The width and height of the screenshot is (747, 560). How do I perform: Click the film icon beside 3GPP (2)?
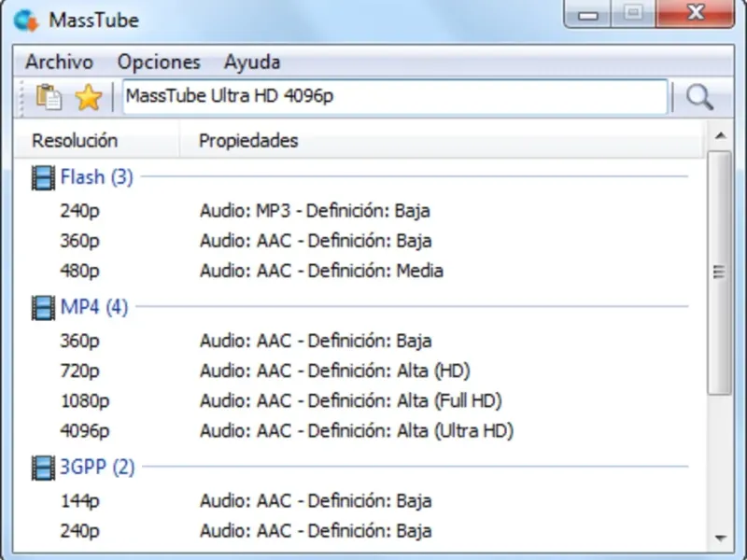pos(43,468)
